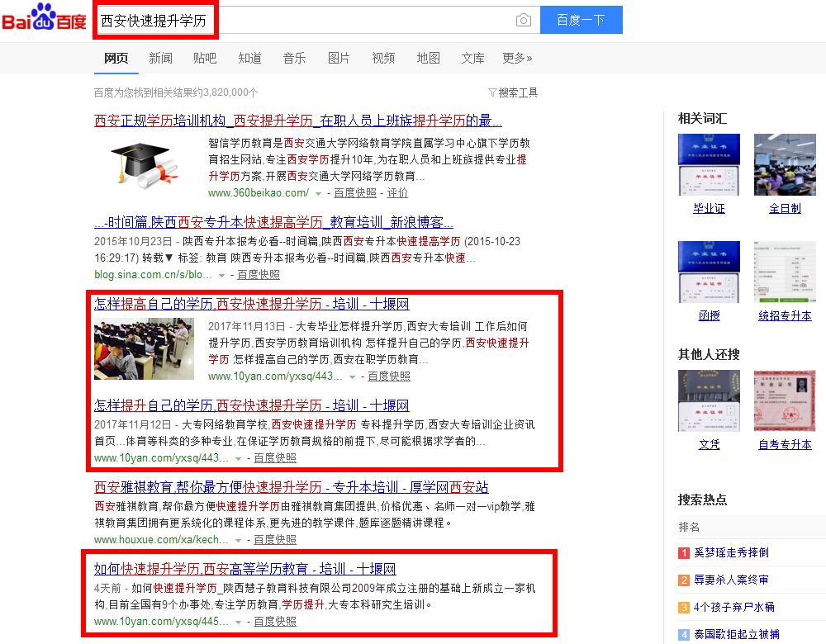Expand arrow next to www.360beikao.com

click(318, 194)
